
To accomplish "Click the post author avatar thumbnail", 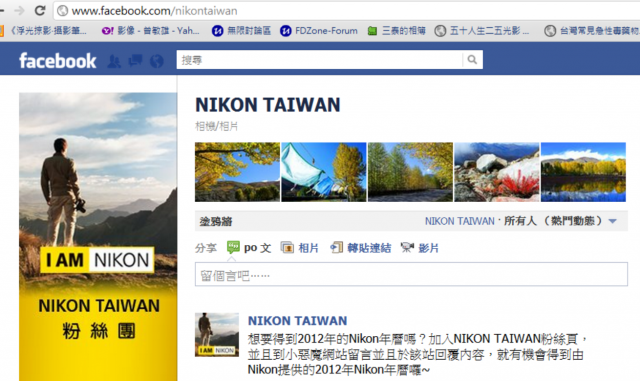I will (217, 334).
